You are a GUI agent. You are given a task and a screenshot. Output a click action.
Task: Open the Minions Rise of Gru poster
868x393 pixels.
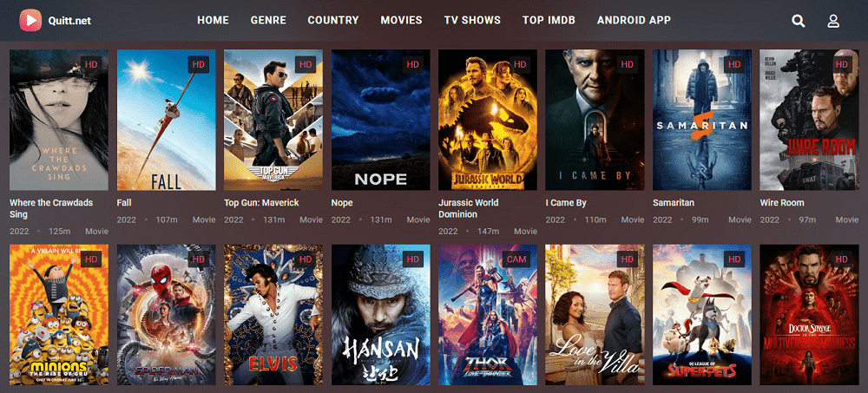point(59,314)
